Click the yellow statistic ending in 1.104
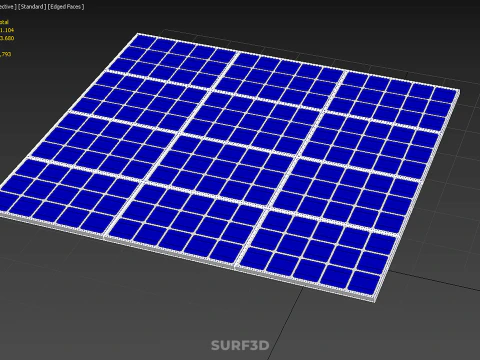Viewport: 480px width, 360px height. (x=7, y=30)
